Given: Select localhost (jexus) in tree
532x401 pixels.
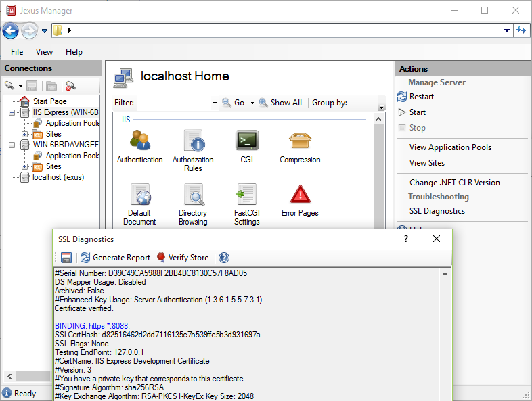Looking at the screenshot, I should (x=58, y=177).
